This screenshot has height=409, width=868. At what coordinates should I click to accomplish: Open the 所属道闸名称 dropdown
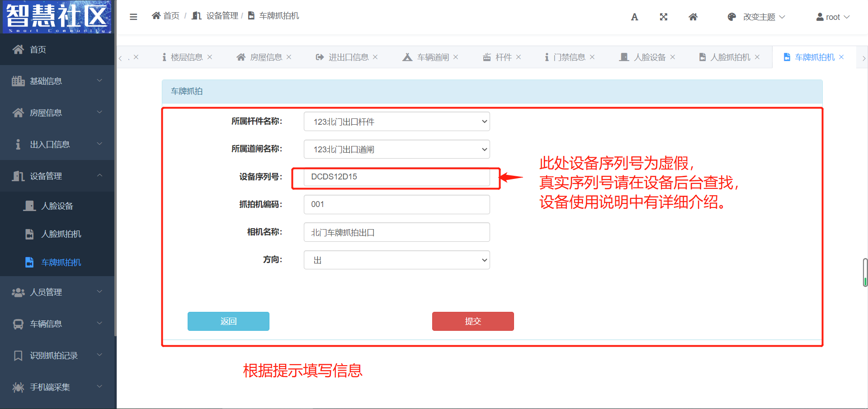point(396,149)
